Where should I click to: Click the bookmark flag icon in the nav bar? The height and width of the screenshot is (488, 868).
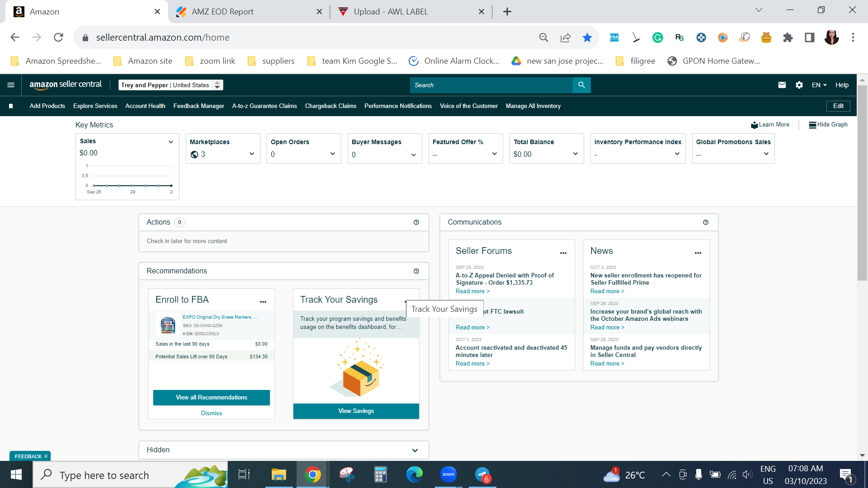coord(11,106)
